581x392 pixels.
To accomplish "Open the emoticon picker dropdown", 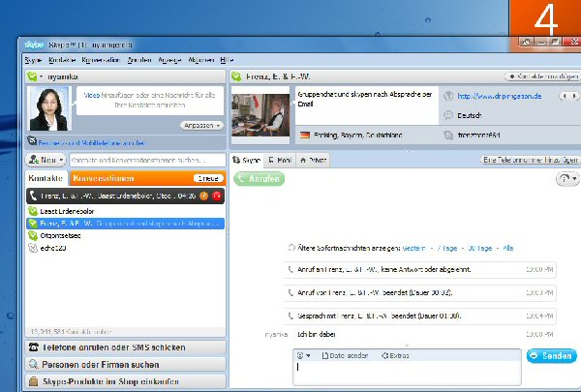I will point(303,355).
